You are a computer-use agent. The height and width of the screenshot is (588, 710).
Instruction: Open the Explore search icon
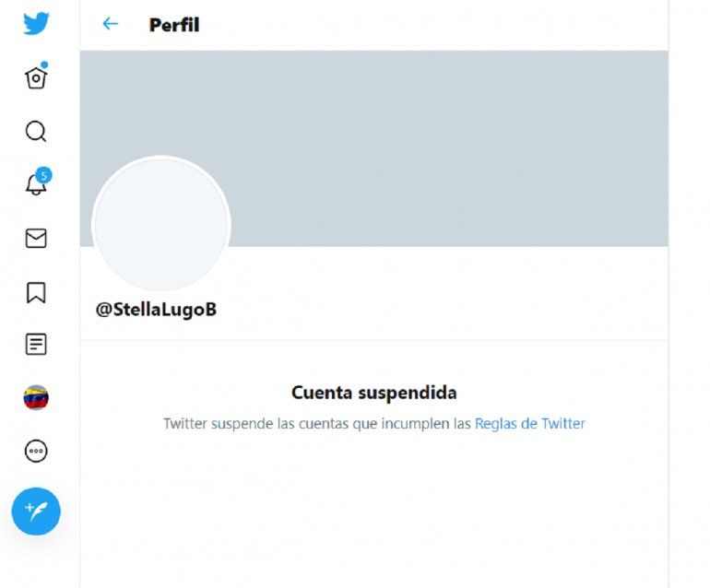(x=36, y=132)
